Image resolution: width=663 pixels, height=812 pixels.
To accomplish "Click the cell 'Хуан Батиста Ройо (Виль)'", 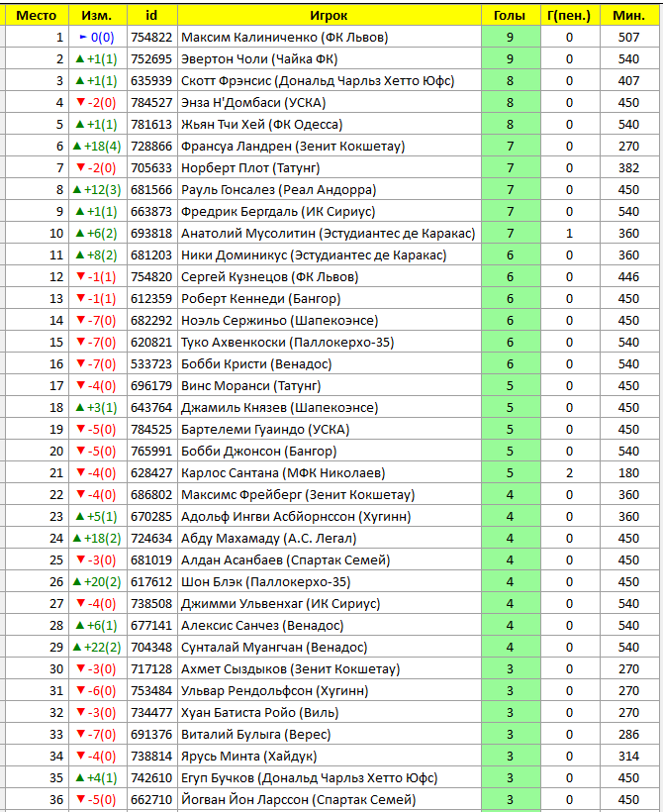I will [330, 712].
